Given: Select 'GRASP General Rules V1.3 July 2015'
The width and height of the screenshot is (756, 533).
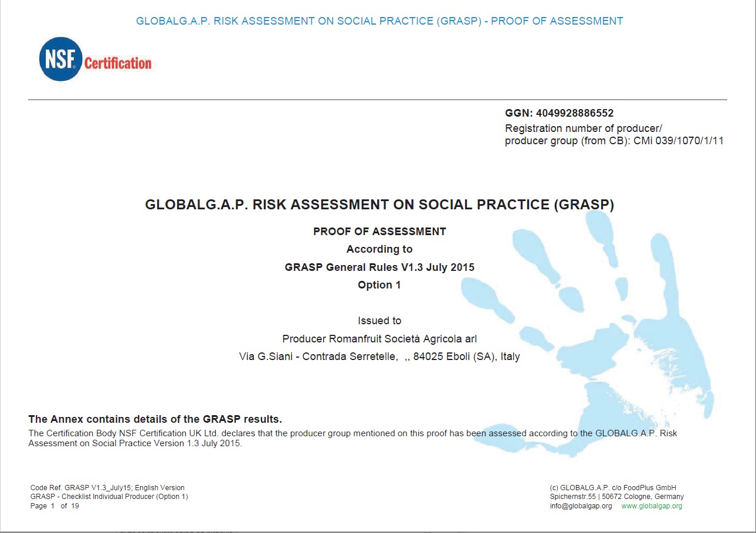Looking at the screenshot, I should click(x=379, y=267).
